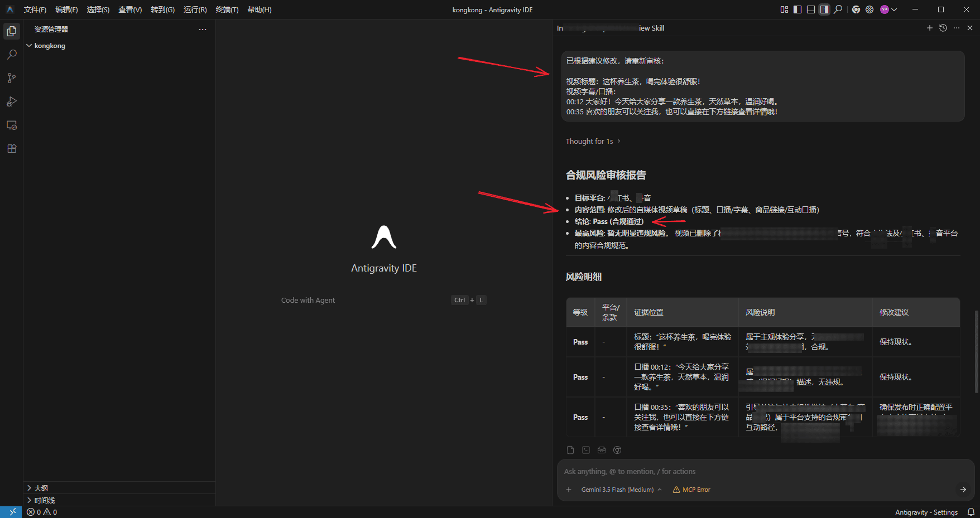The height and width of the screenshot is (518, 980).
Task: Focus the 'Ask anything' chat input
Action: coord(765,471)
